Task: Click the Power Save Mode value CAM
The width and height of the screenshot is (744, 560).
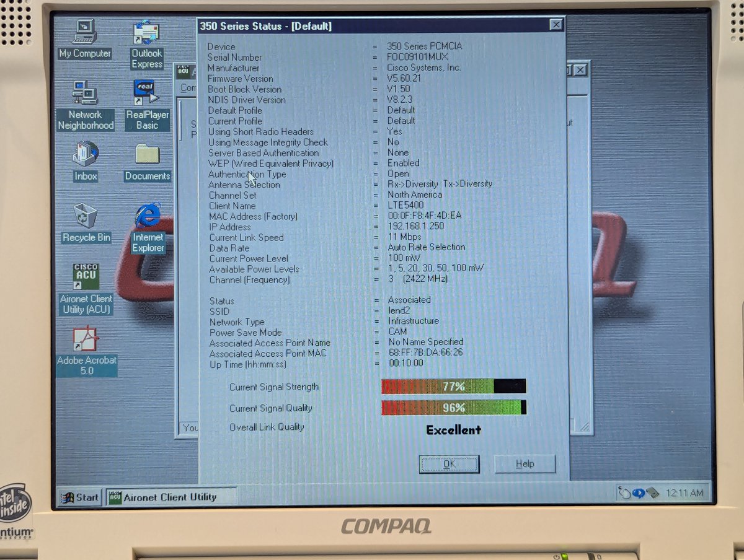Action: (398, 331)
